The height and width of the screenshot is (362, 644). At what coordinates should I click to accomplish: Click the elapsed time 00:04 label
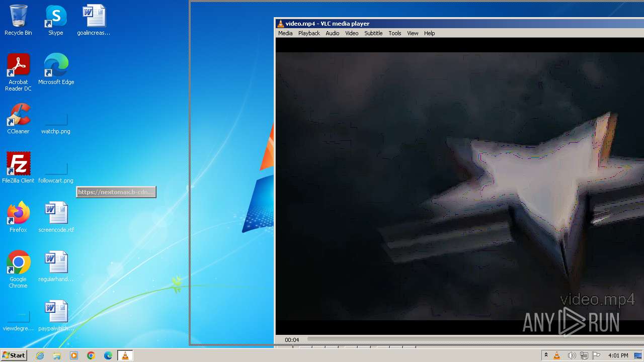292,340
